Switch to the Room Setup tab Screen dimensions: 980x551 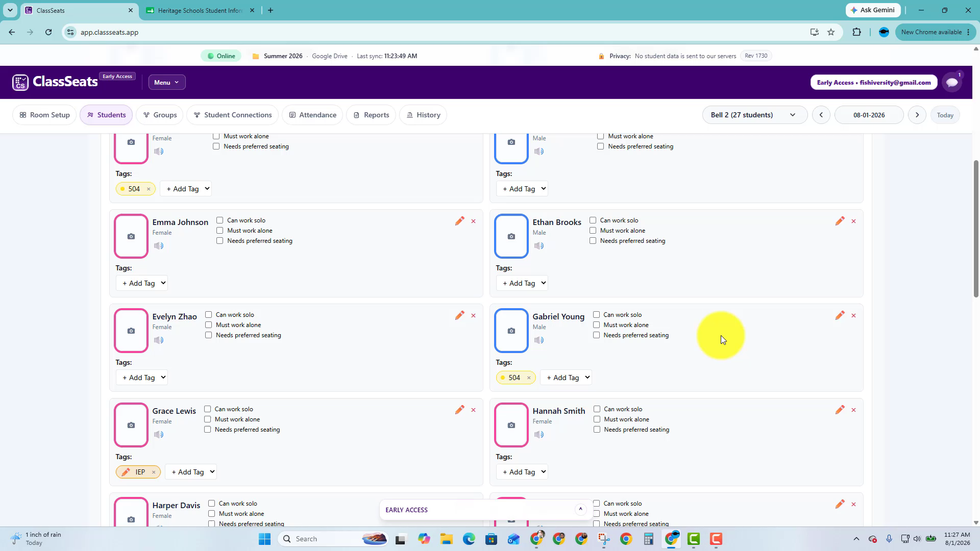point(44,115)
